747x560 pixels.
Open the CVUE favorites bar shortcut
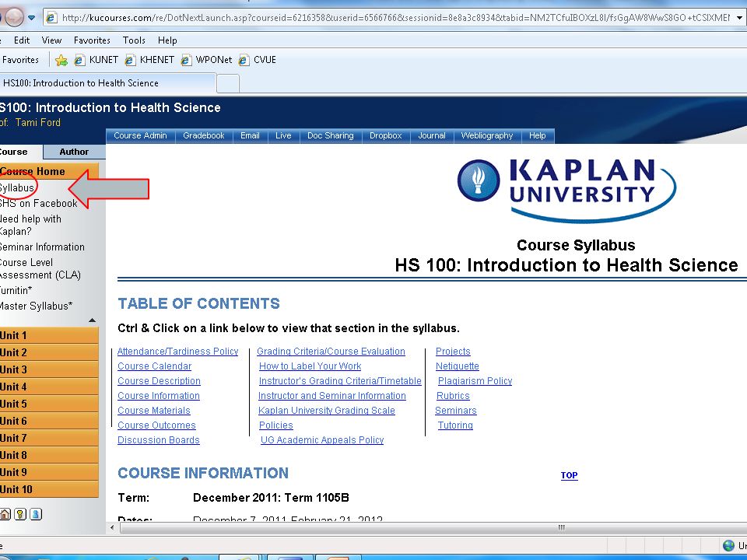[x=258, y=60]
